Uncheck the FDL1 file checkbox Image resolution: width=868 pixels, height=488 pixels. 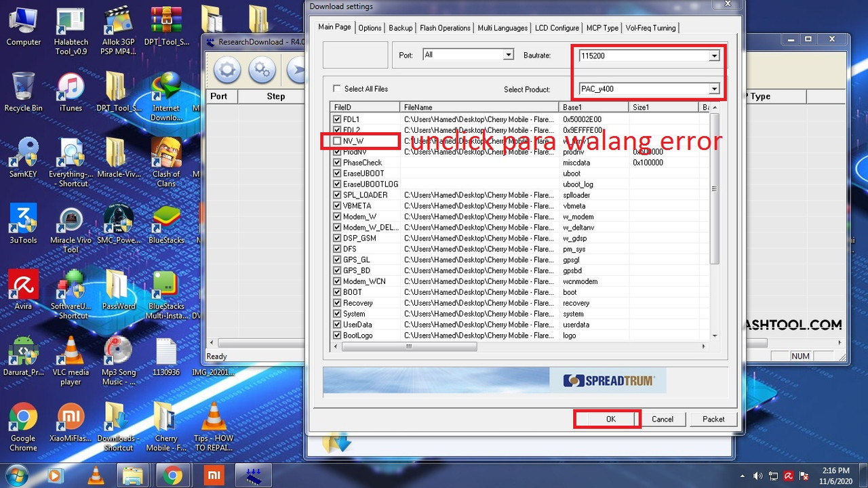coord(338,119)
